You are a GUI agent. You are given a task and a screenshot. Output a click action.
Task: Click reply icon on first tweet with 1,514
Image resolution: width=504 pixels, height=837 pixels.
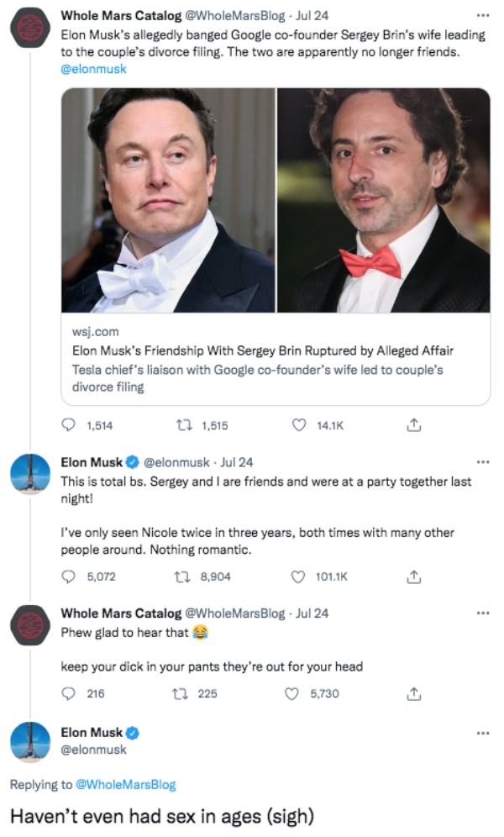click(x=69, y=426)
